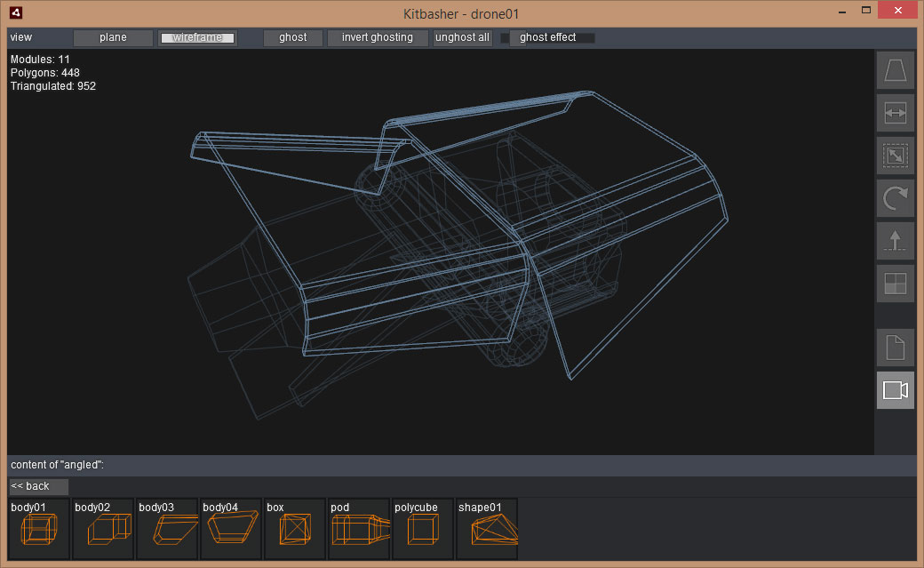Go back using the << back button

(x=38, y=486)
